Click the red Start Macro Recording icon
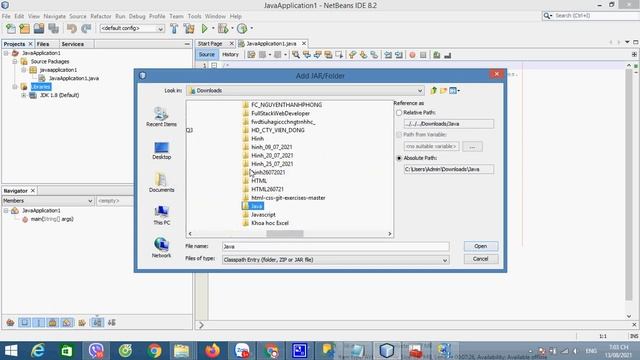The height and width of the screenshot is (360, 640). 412,55
